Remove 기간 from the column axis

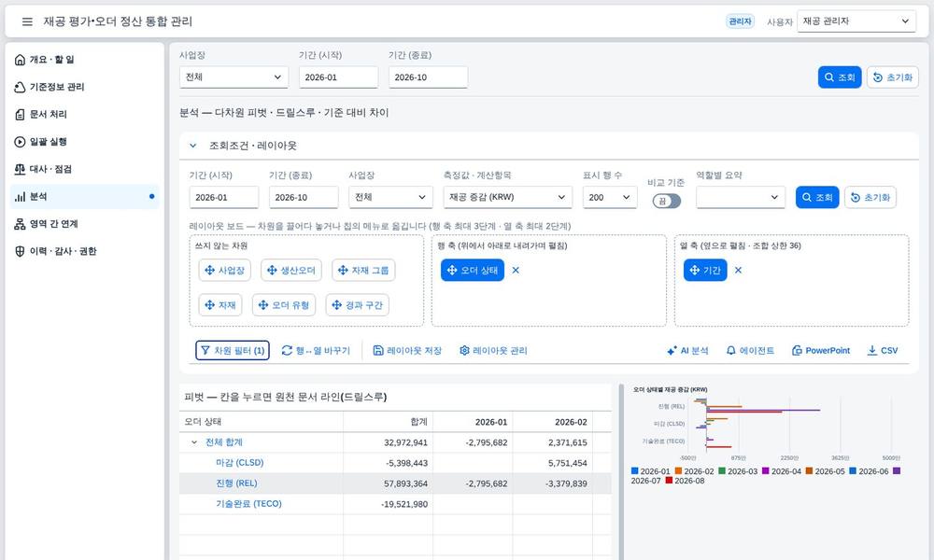point(738,270)
